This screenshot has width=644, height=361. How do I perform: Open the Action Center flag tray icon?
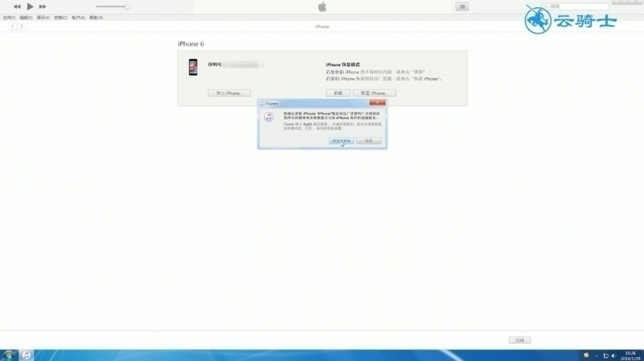605,356
